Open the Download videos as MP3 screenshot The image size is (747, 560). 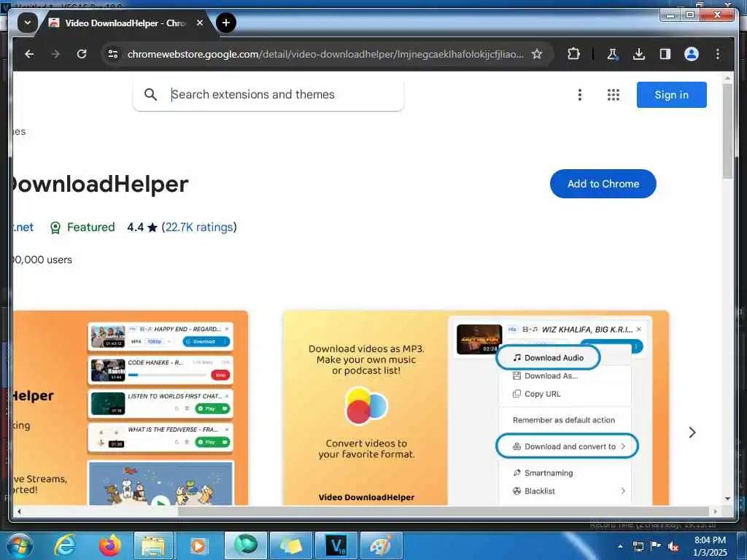pos(476,408)
